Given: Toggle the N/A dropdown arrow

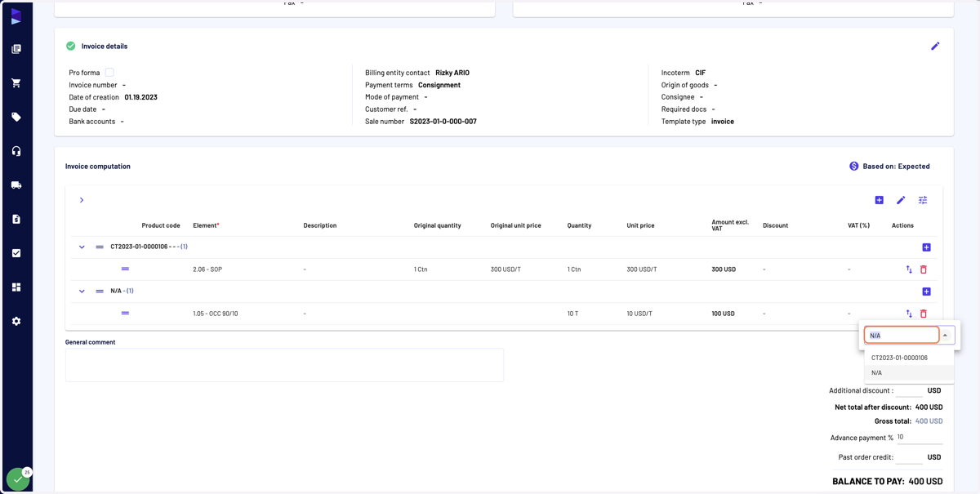Looking at the screenshot, I should tap(945, 336).
